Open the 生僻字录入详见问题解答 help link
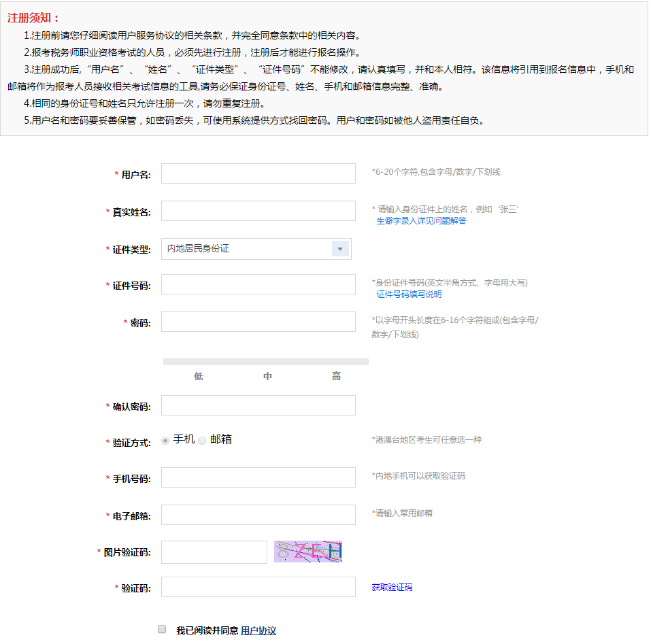This screenshot has width=651, height=644. (421, 220)
